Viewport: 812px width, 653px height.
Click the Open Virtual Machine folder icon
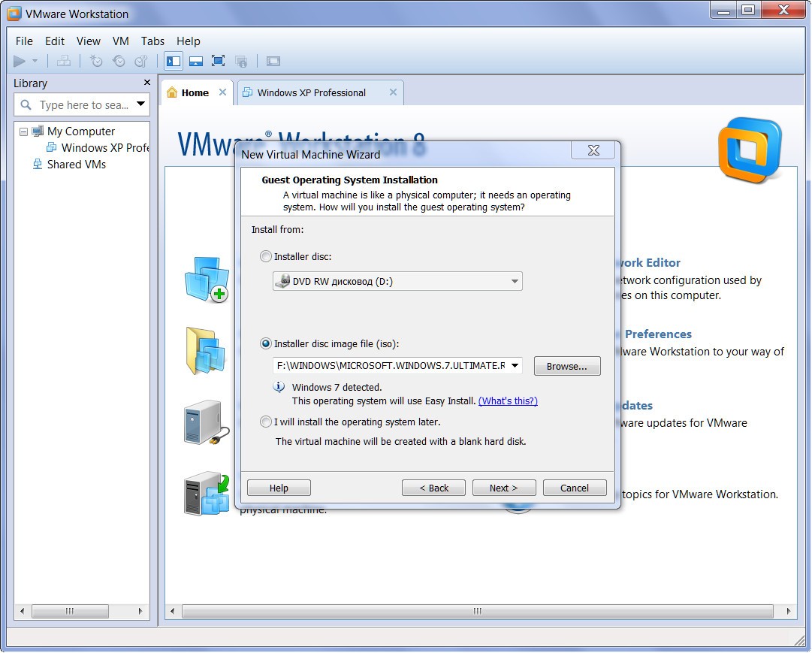(206, 352)
